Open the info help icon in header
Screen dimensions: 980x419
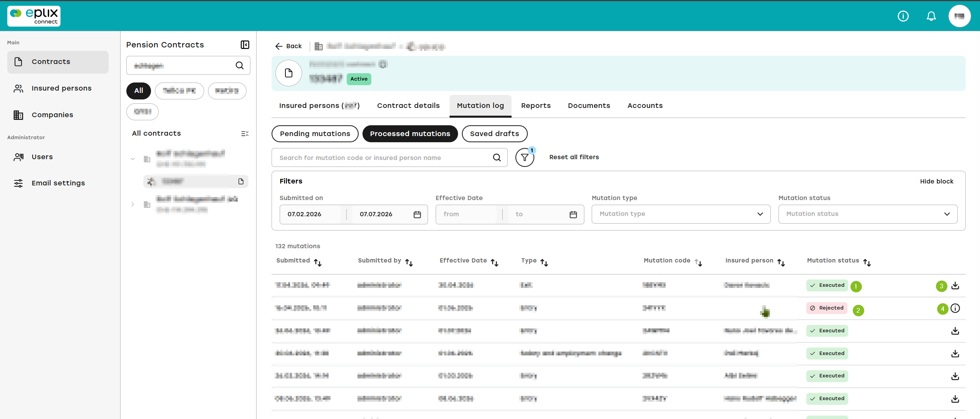(903, 16)
